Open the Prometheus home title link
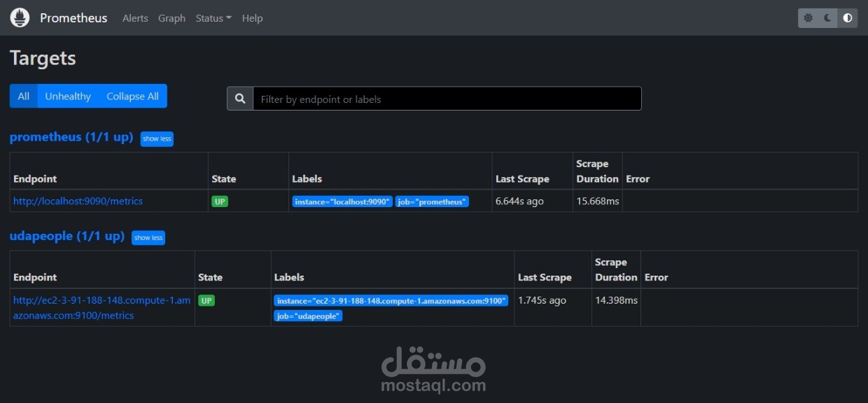Viewport: 868px width, 403px height. pos(73,18)
